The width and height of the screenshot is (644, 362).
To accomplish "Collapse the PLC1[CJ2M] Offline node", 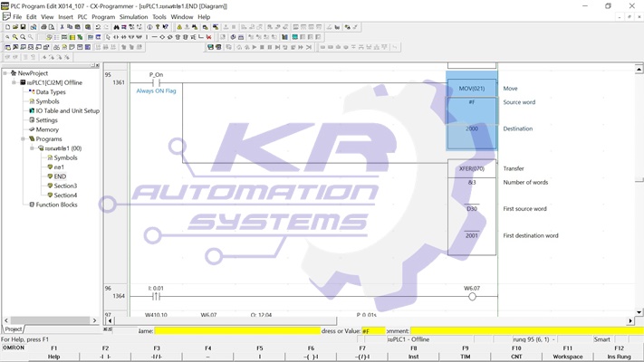I will [x=14, y=82].
